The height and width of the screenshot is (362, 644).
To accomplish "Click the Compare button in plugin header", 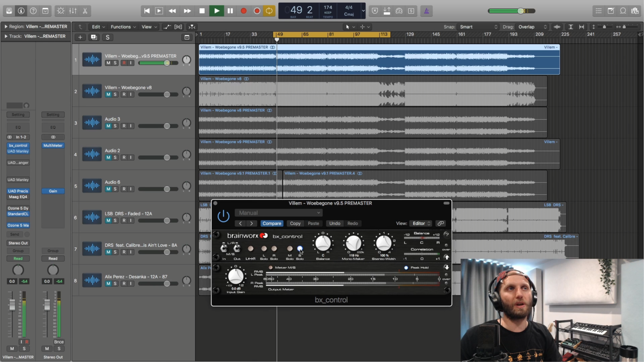I will [x=272, y=223].
